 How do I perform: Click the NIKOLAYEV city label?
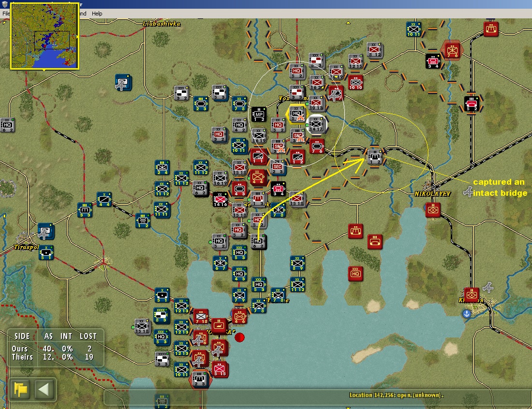[x=432, y=194]
